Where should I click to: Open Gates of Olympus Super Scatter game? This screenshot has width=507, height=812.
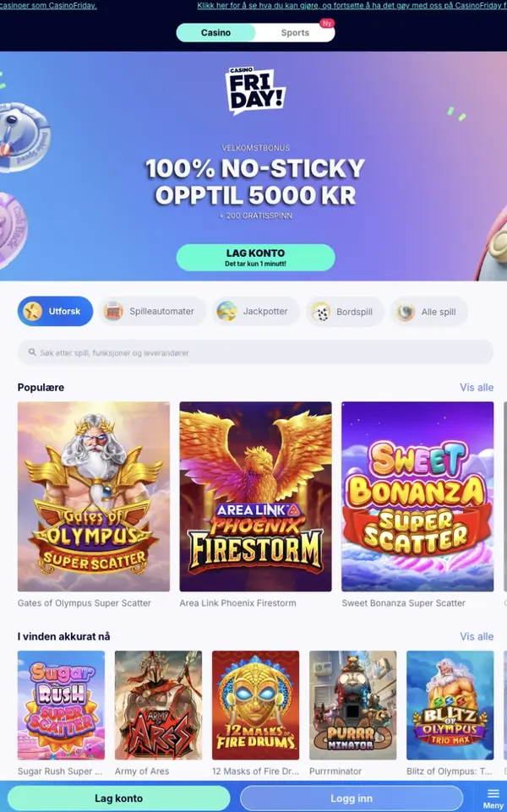pyautogui.click(x=94, y=497)
